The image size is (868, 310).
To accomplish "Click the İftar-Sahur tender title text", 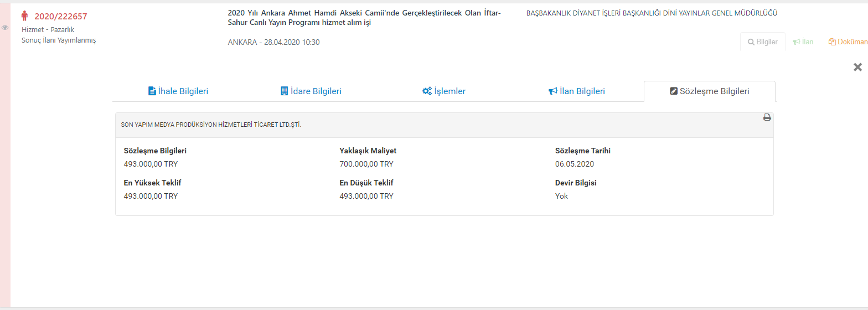I will tap(364, 18).
